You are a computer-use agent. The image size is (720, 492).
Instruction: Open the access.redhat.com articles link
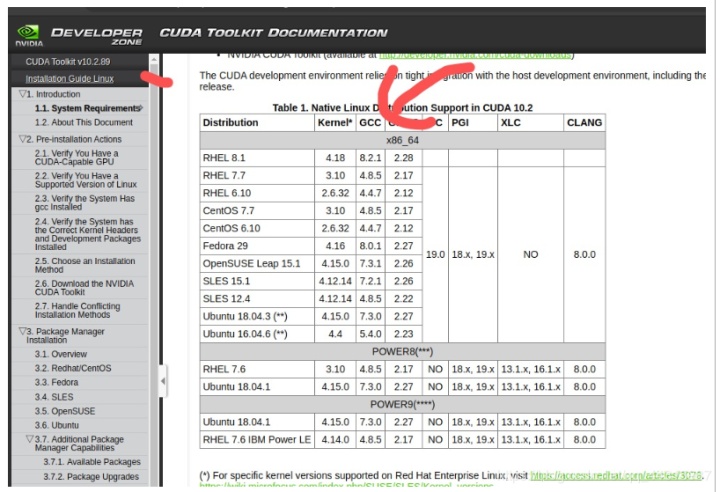pos(616,475)
